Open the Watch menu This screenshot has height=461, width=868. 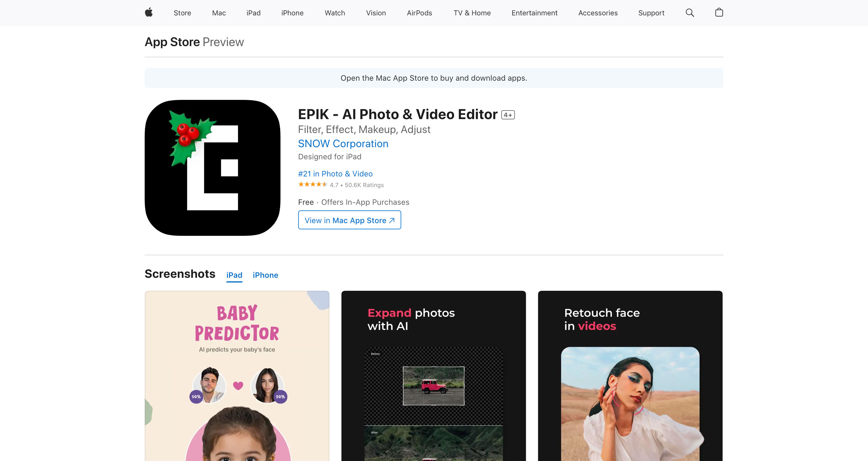pos(335,13)
